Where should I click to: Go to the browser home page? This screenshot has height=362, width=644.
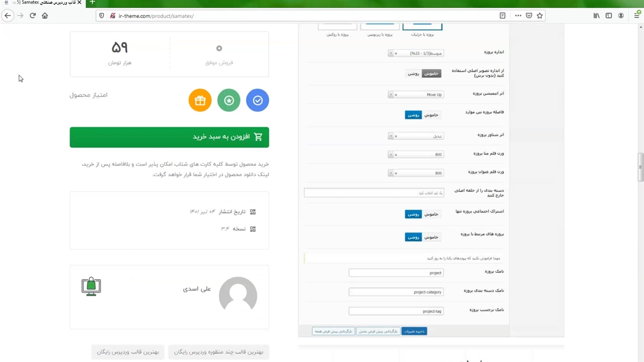tap(45, 16)
